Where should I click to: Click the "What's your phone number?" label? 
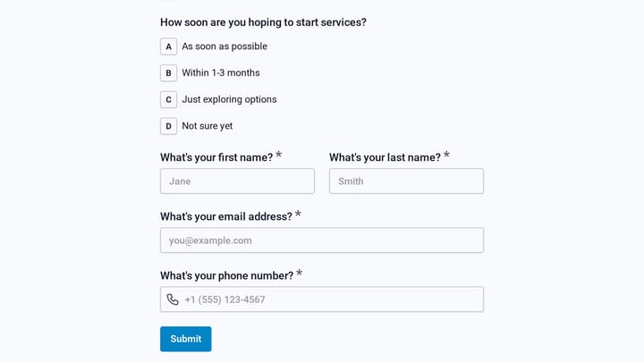226,276
